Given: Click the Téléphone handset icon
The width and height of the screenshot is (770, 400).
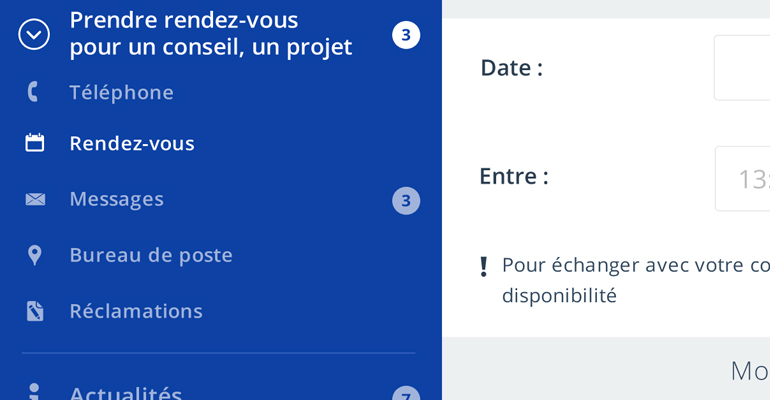Looking at the screenshot, I should (x=33, y=92).
